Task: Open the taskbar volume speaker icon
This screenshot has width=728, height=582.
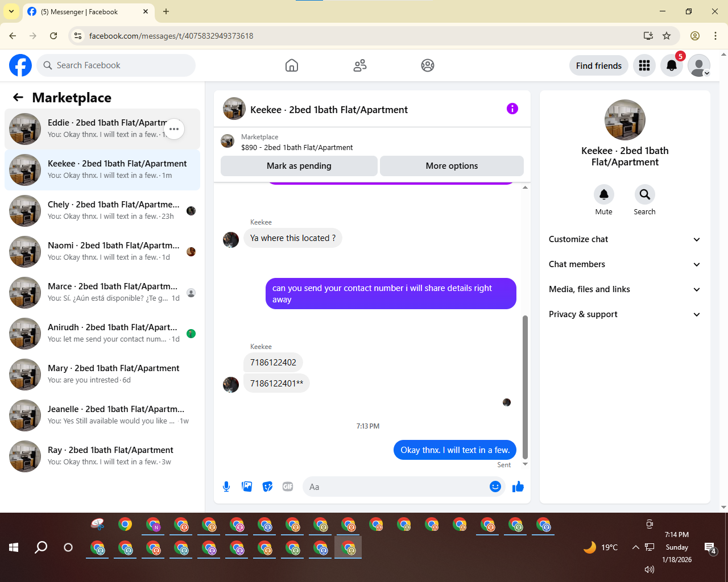Action: pyautogui.click(x=649, y=569)
